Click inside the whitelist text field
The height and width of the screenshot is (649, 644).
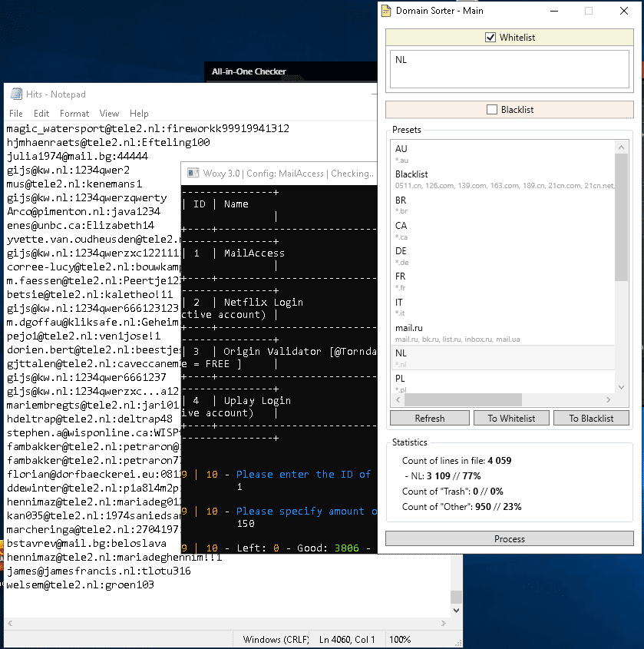point(509,70)
